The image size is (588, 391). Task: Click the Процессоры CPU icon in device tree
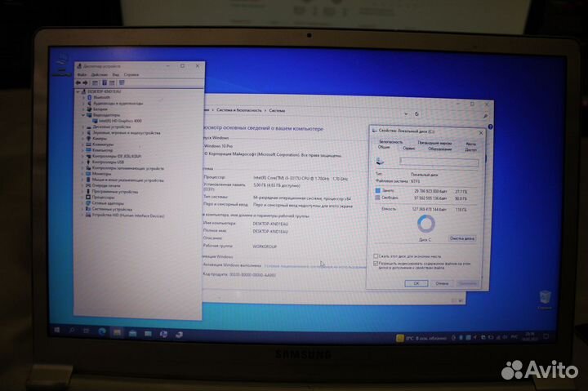click(88, 198)
